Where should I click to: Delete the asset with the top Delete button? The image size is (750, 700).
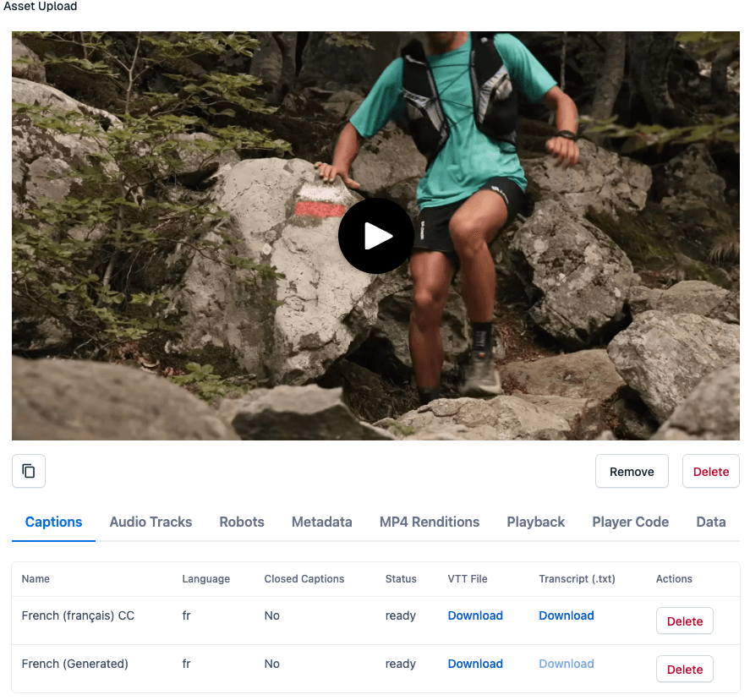pyautogui.click(x=711, y=472)
